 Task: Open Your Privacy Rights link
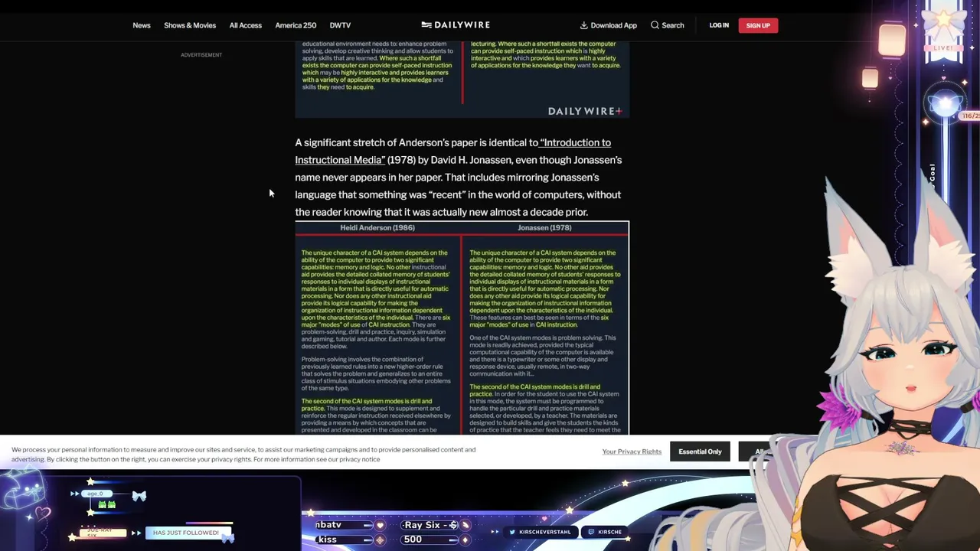point(632,452)
